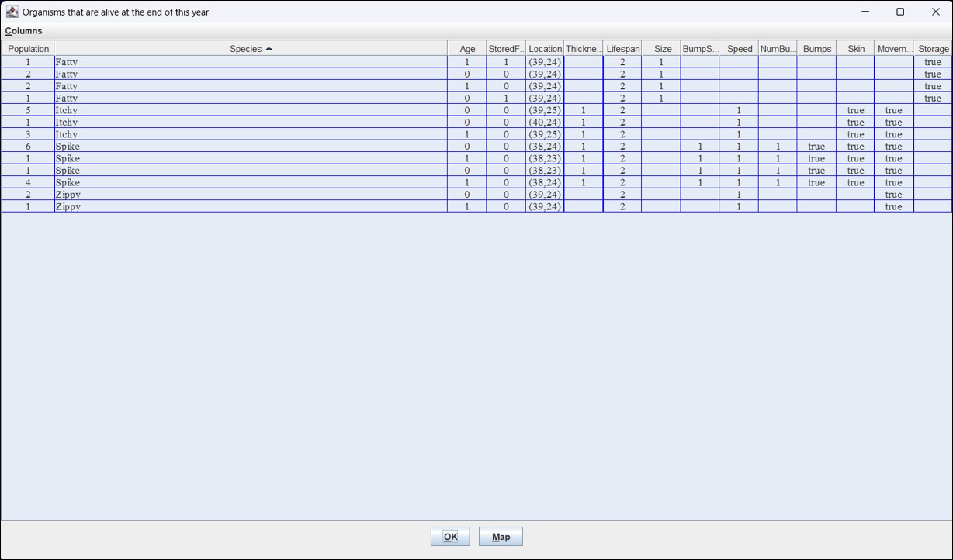Click the sort arrow next to Species
Image resolution: width=953 pixels, height=560 pixels.
pos(269,49)
